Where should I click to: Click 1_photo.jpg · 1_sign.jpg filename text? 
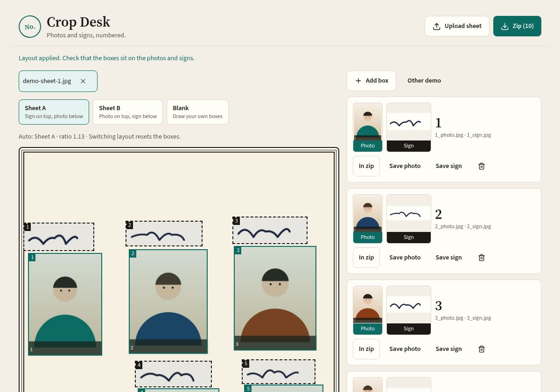click(x=463, y=135)
